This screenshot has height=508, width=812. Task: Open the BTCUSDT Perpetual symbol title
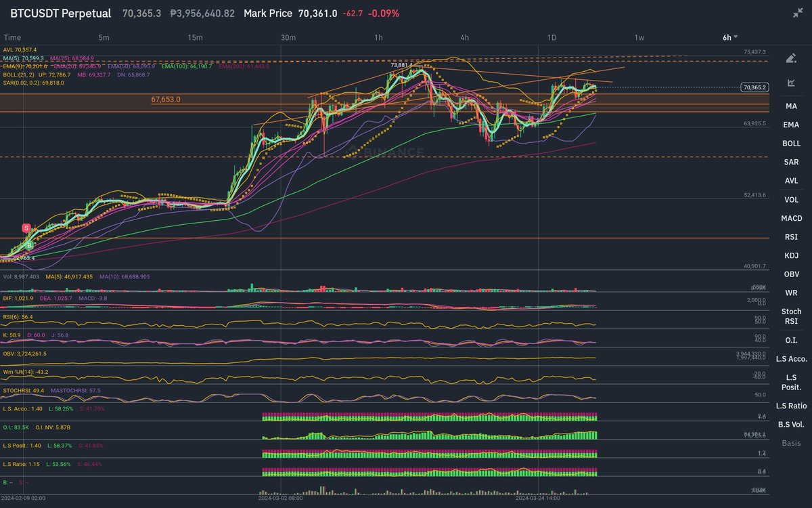(60, 14)
